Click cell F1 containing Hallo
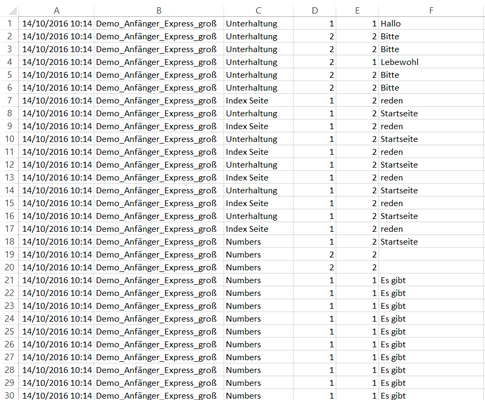The height and width of the screenshot is (400, 485). [x=432, y=23]
